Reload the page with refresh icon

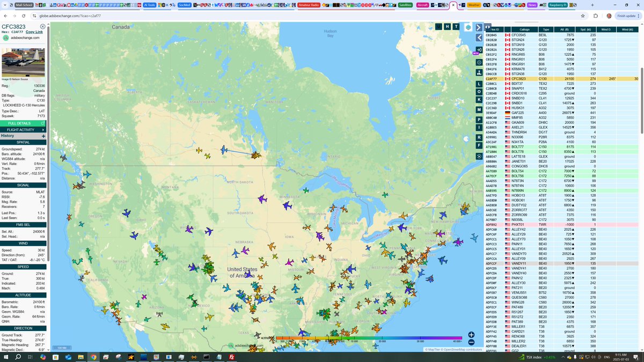coord(24,16)
